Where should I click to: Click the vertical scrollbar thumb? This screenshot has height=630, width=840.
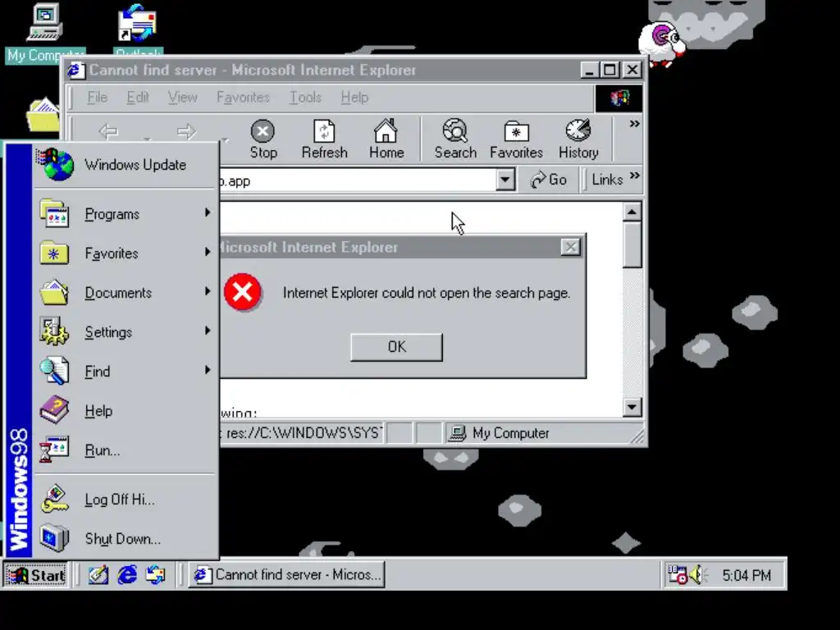(632, 244)
